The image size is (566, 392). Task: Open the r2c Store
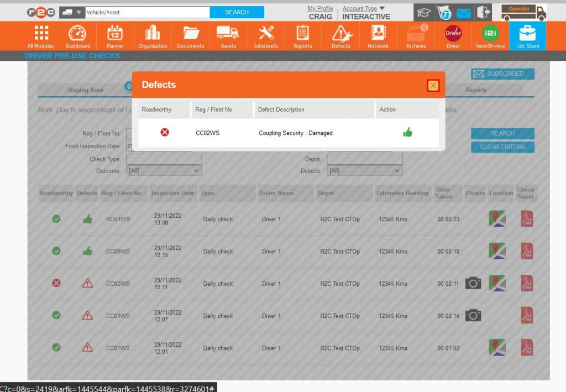pyautogui.click(x=528, y=35)
